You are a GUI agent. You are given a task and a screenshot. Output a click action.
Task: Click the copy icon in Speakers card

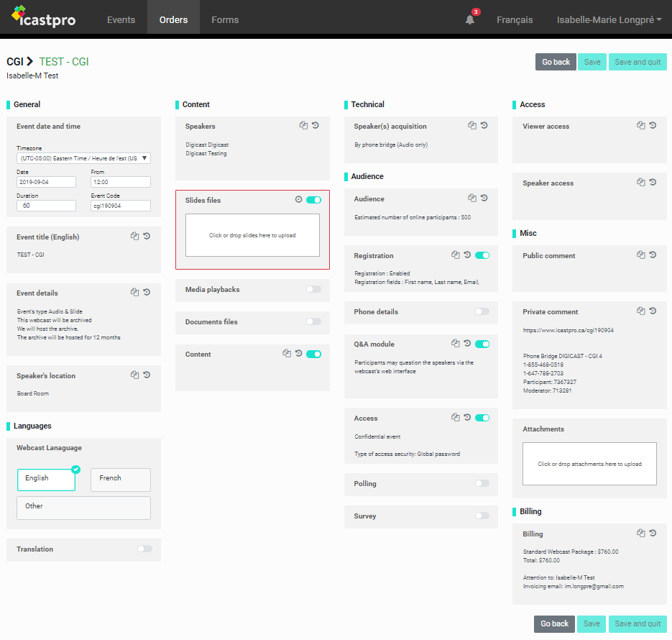click(x=303, y=126)
